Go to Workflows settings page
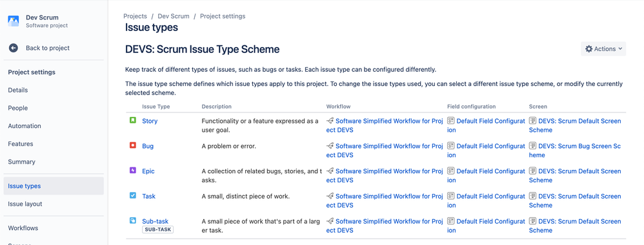The image size is (644, 245). click(23, 228)
